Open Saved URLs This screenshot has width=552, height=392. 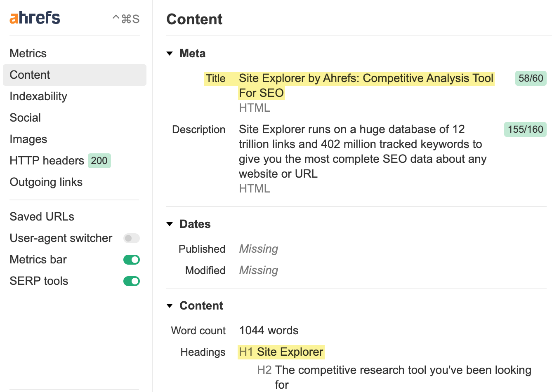(x=42, y=216)
